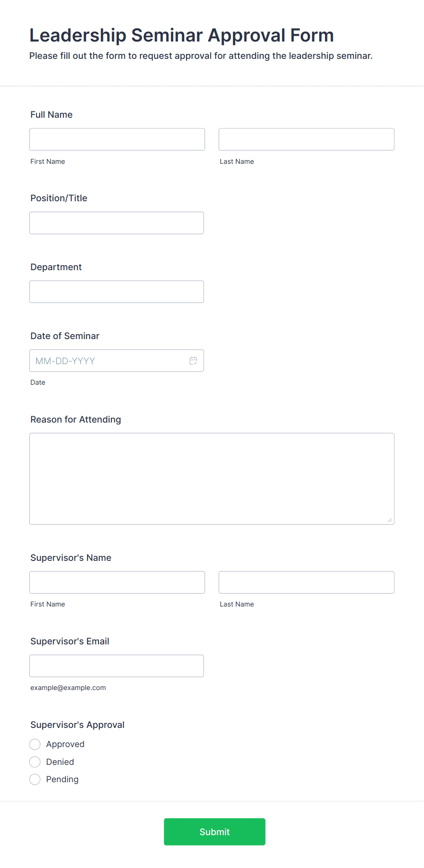Click the textarea resize handle corner

point(390,520)
